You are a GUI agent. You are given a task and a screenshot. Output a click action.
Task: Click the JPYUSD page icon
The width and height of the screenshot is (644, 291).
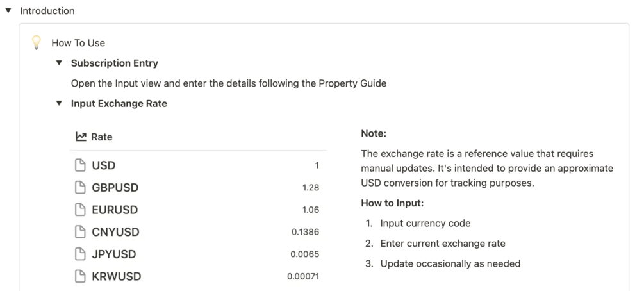80,254
